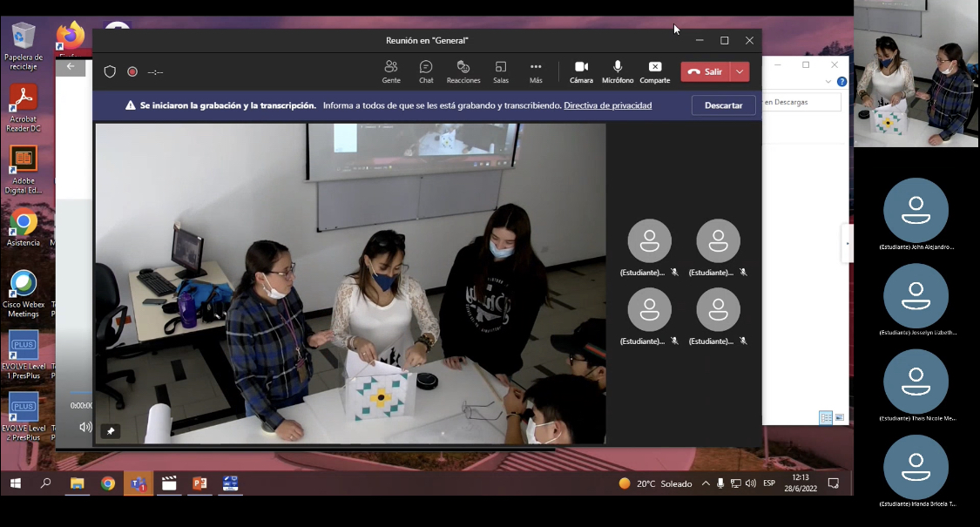Open the meeting Chat panel

(x=426, y=71)
